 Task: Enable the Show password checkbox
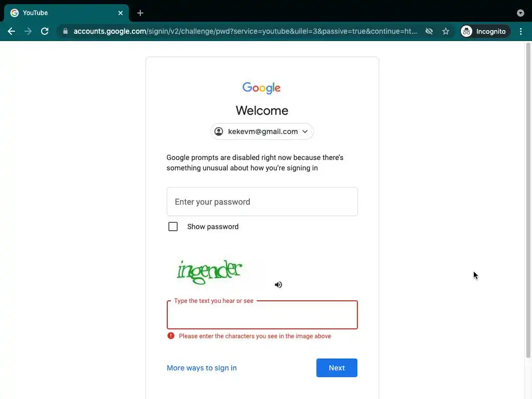point(173,227)
